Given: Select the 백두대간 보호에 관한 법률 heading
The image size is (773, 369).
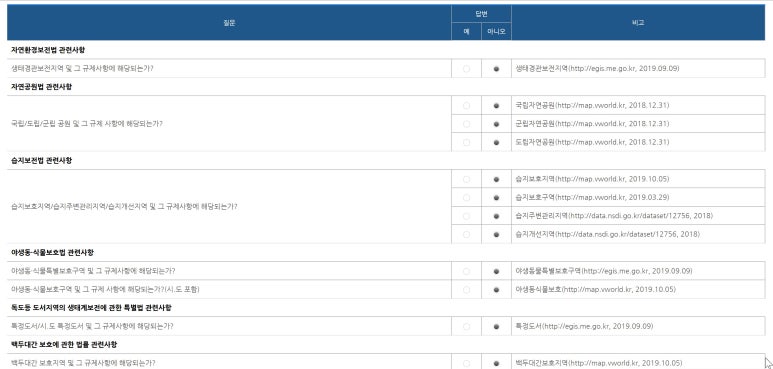Looking at the screenshot, I should tap(64, 344).
